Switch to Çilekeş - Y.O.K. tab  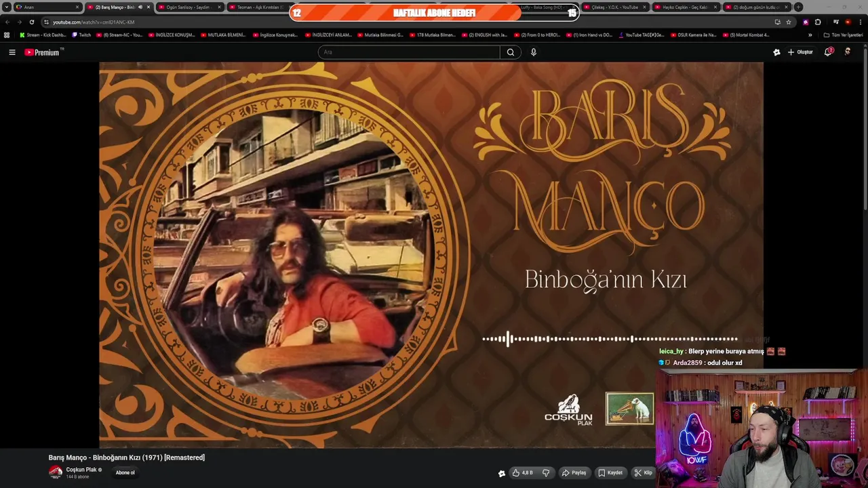[x=615, y=7]
